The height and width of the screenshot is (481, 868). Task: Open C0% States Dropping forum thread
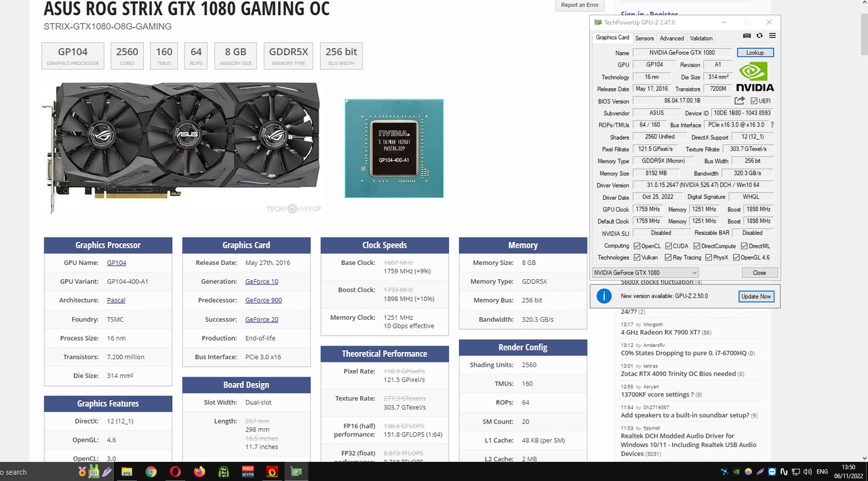pos(684,353)
